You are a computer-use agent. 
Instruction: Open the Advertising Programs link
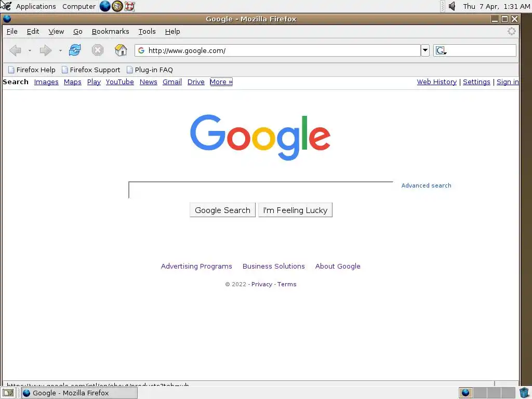196,267
